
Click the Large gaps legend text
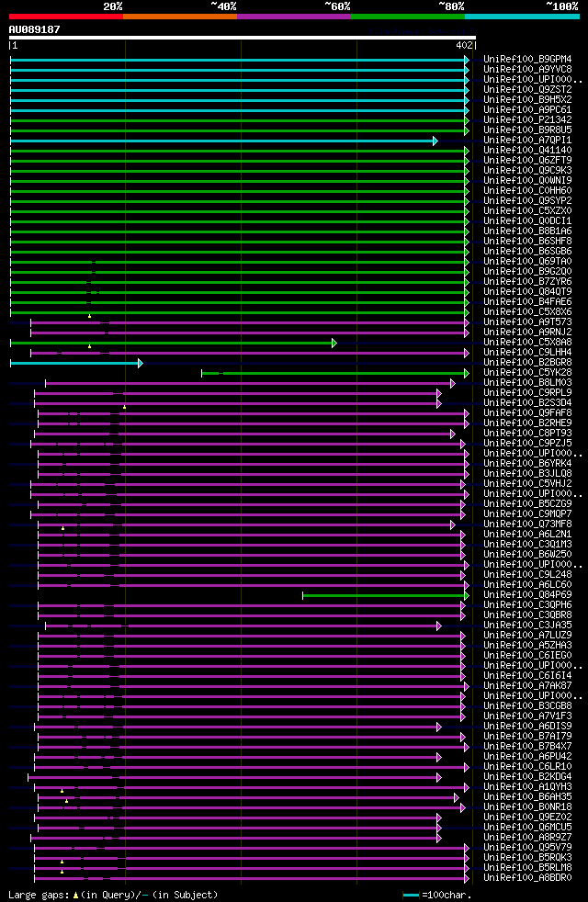113,895
